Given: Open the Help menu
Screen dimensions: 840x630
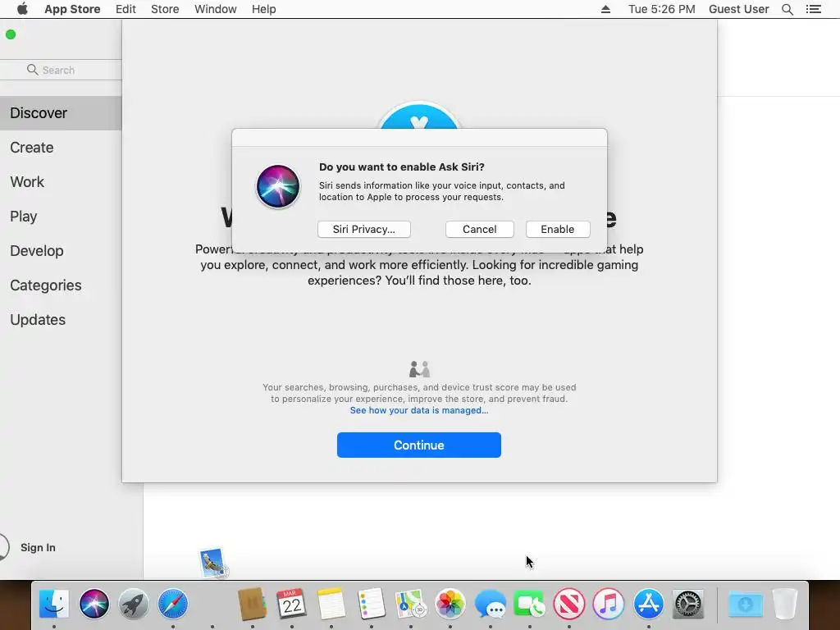Looking at the screenshot, I should 264,9.
